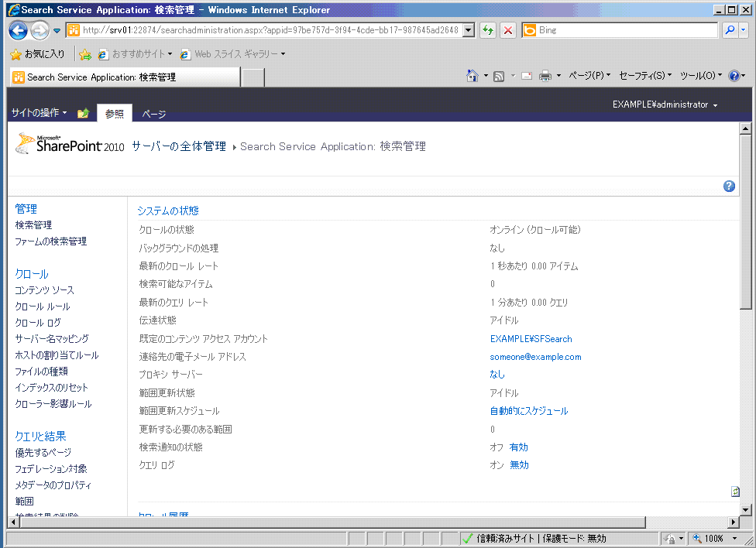
Task: Click the proxy server なし link
Action: tap(497, 375)
